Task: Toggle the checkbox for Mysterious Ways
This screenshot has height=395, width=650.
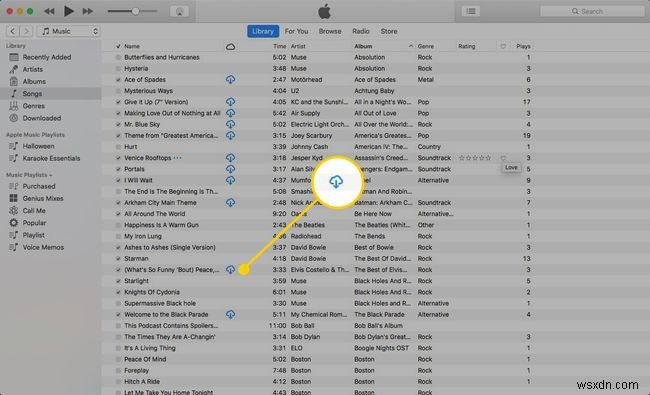Action: tap(119, 91)
